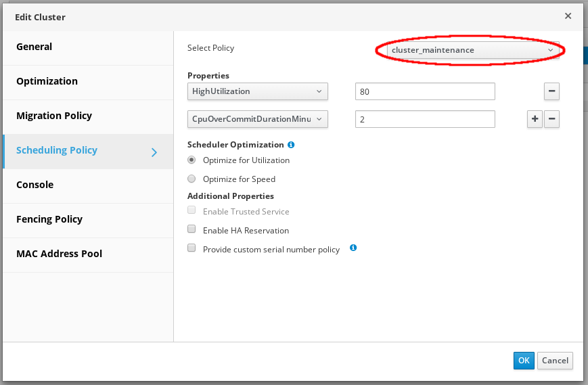This screenshot has height=385, width=588.
Task: Click the Scheduling Policy arrow chevron
Action: (154, 152)
